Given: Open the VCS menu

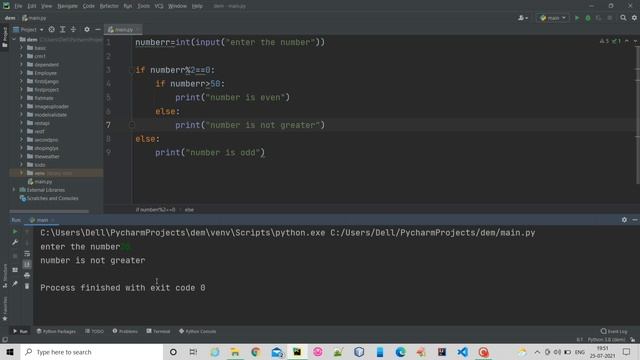Looking at the screenshot, I should [x=159, y=6].
